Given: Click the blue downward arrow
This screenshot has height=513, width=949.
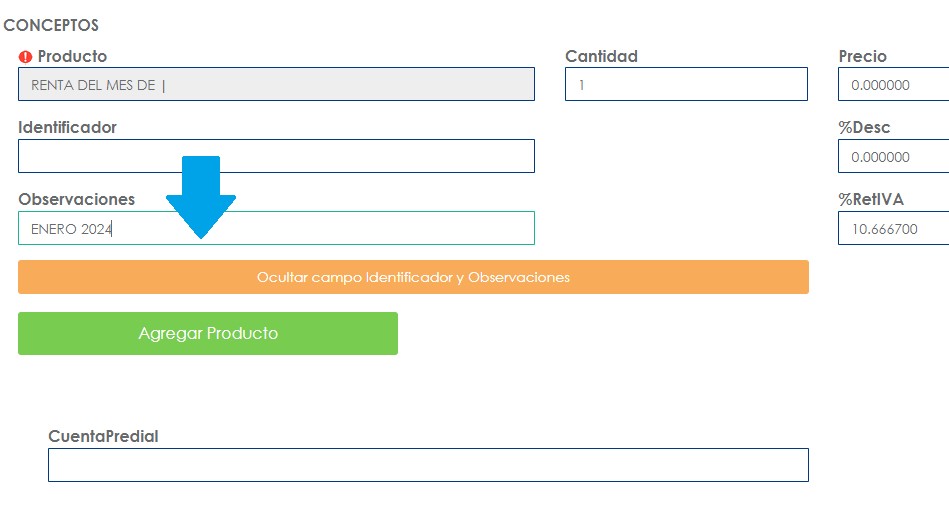Looking at the screenshot, I should coord(201,197).
